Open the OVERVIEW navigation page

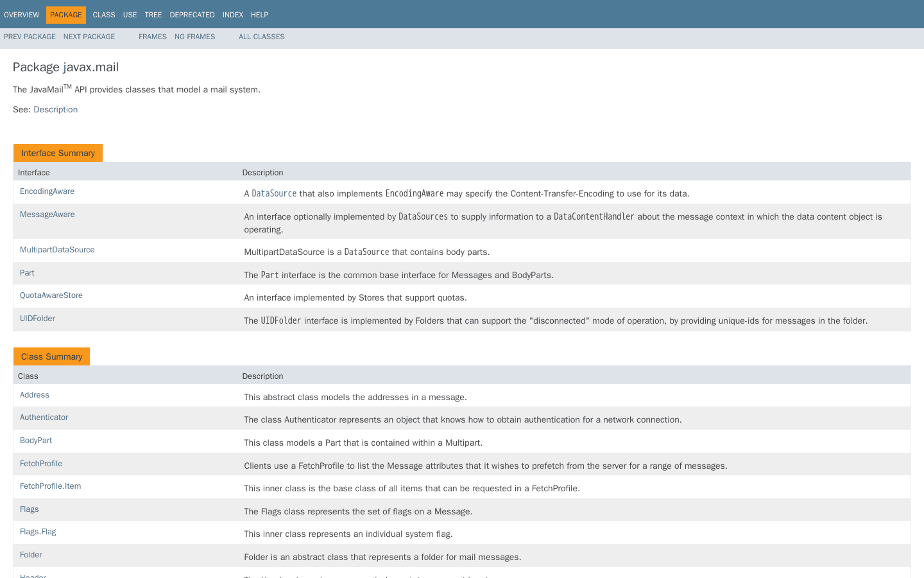click(21, 14)
